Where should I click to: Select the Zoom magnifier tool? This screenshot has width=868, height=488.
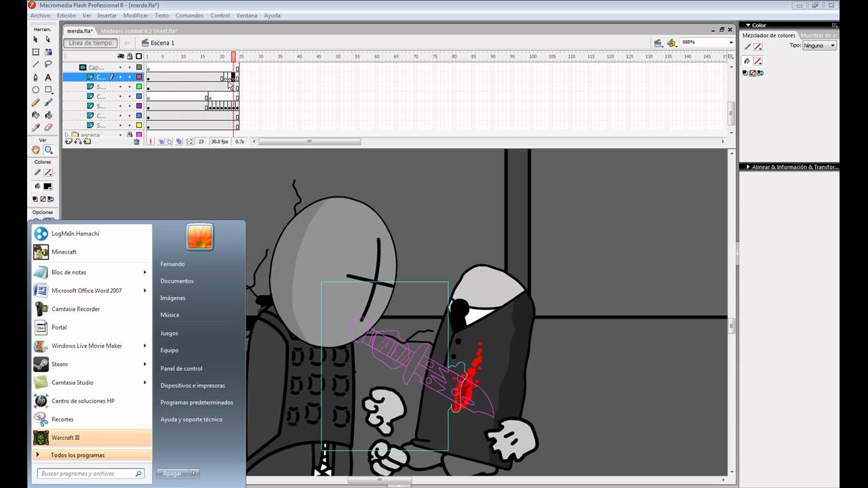coord(48,150)
